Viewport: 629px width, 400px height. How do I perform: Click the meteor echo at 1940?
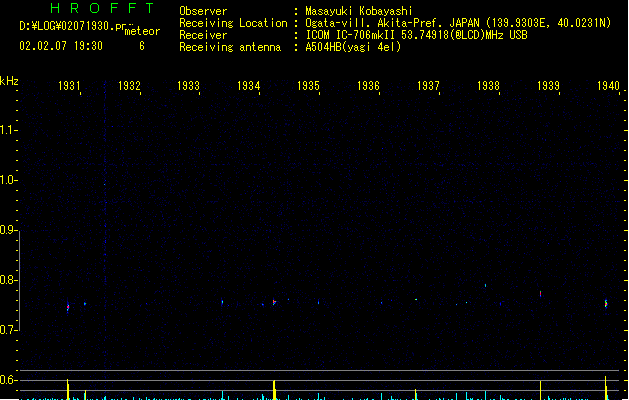606,304
